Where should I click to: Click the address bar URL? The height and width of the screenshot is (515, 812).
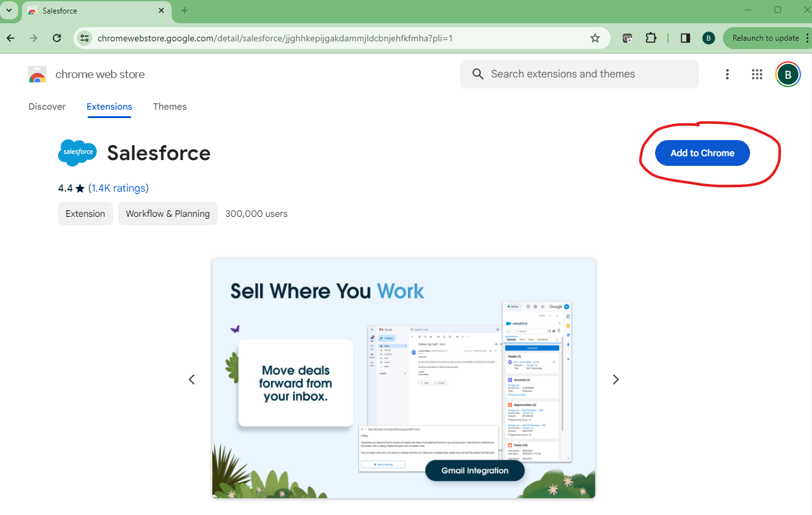tap(275, 38)
